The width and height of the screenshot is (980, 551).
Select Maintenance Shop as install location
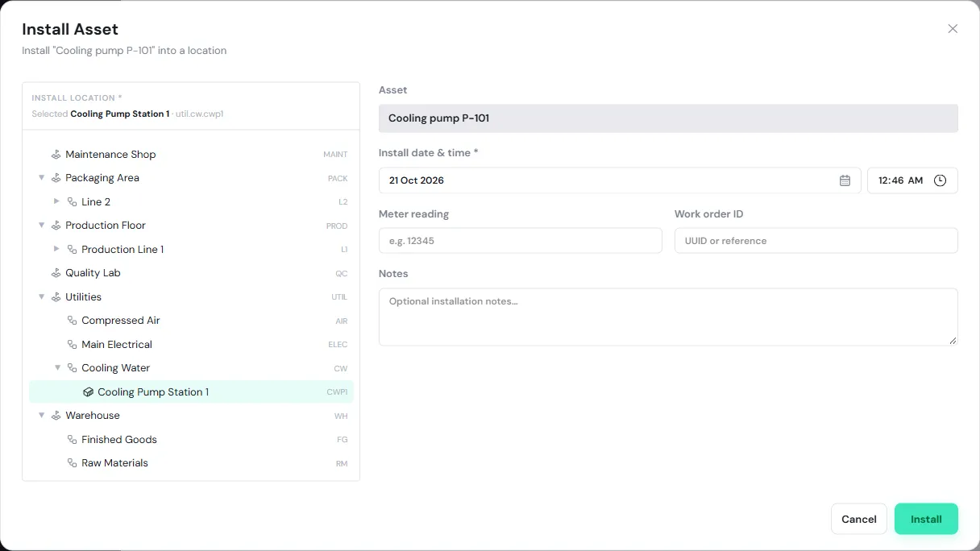click(191, 155)
